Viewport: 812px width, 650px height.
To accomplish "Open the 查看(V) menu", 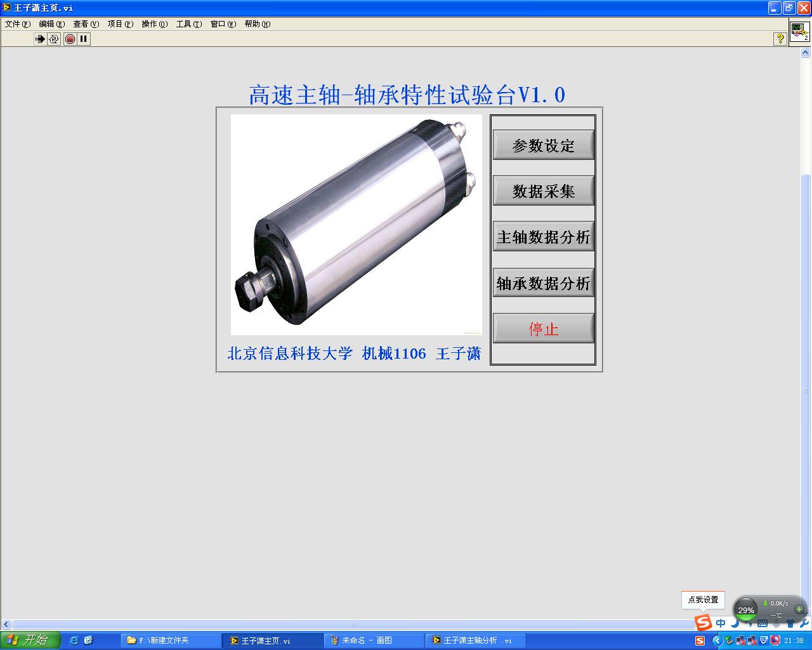I will coord(86,24).
